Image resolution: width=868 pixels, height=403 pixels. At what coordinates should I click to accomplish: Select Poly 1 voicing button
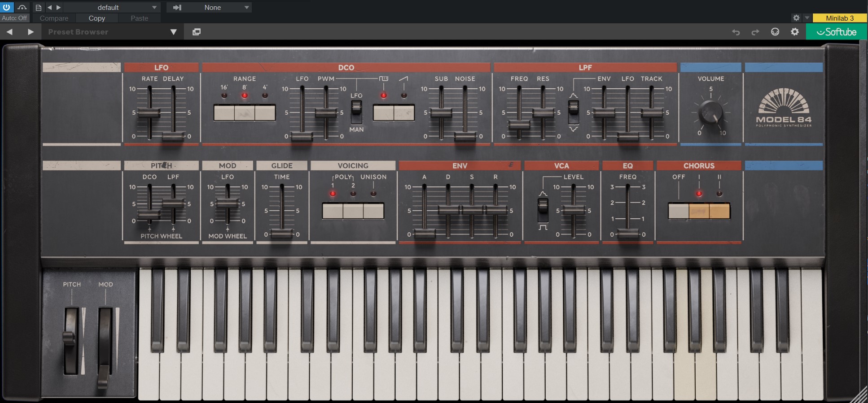333,211
